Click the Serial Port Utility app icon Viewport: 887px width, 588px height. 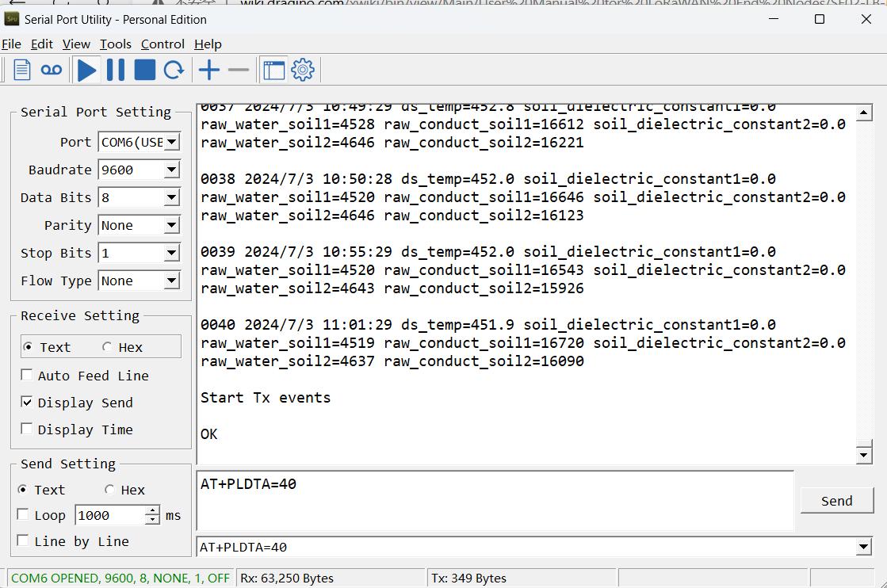12,19
